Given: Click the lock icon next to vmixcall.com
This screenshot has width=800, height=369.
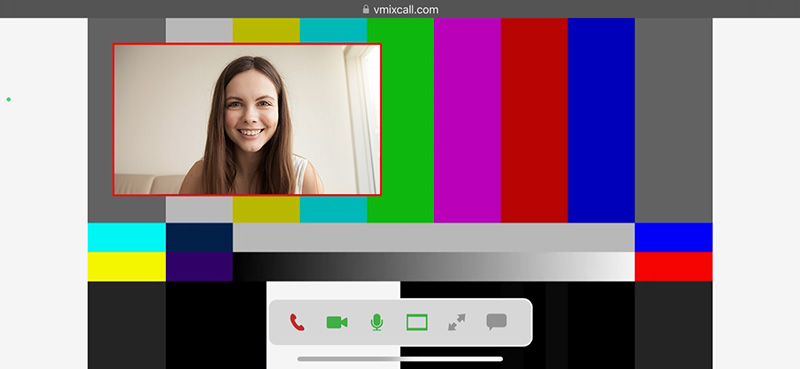Looking at the screenshot, I should tap(365, 9).
